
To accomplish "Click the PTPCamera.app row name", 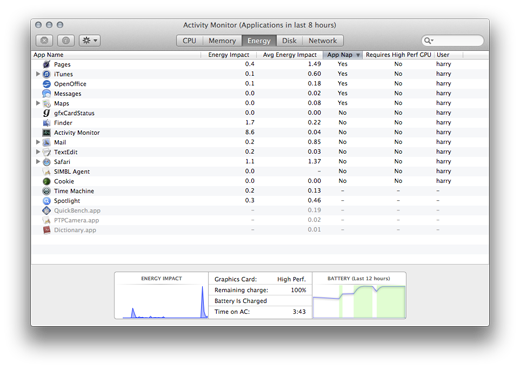I will coord(76,220).
